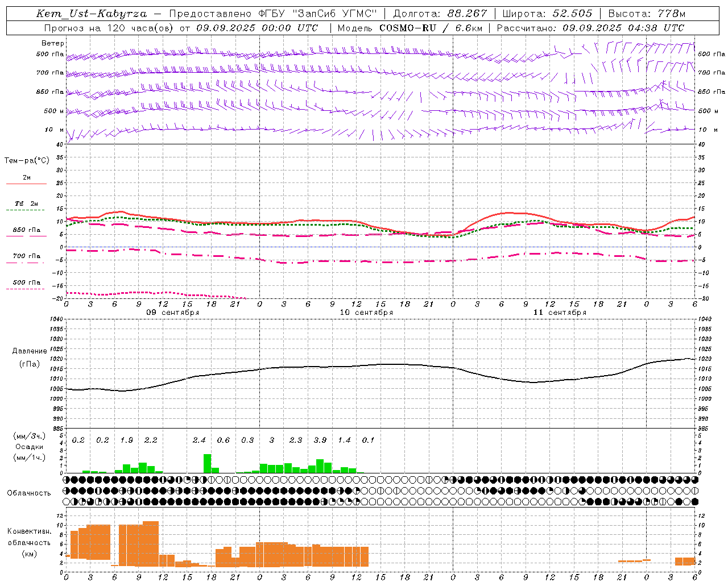Screen dimensions: 728x582
Task: Click the (гПа) unit under Давление
Action: pos(30,364)
